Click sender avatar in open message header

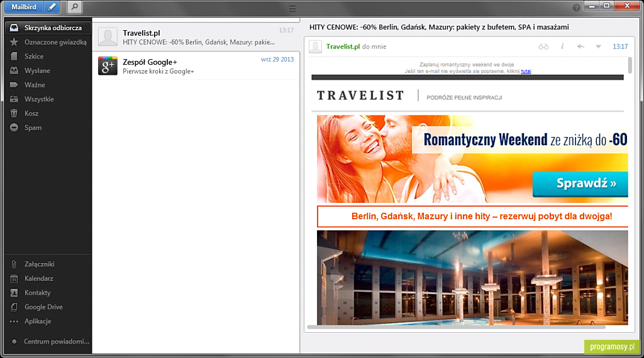316,46
